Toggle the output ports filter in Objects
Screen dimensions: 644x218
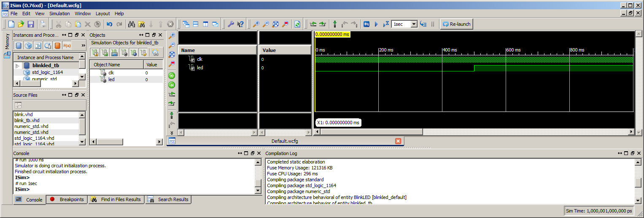[x=105, y=53]
